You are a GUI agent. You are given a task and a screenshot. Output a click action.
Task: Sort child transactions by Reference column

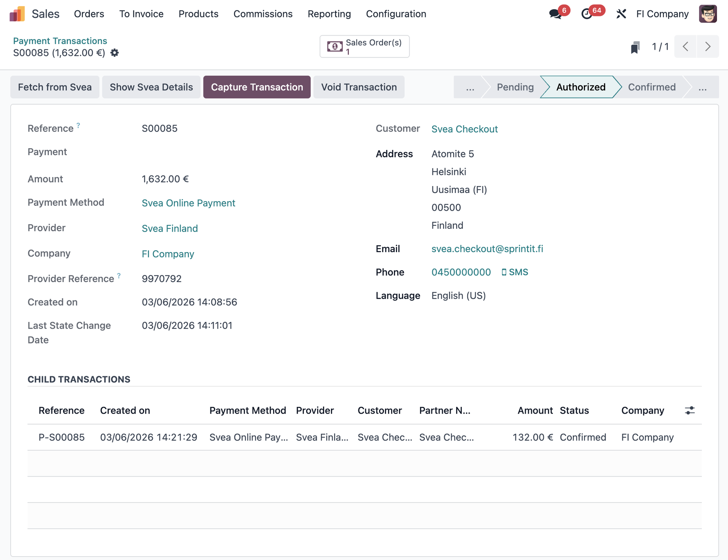pyautogui.click(x=61, y=411)
